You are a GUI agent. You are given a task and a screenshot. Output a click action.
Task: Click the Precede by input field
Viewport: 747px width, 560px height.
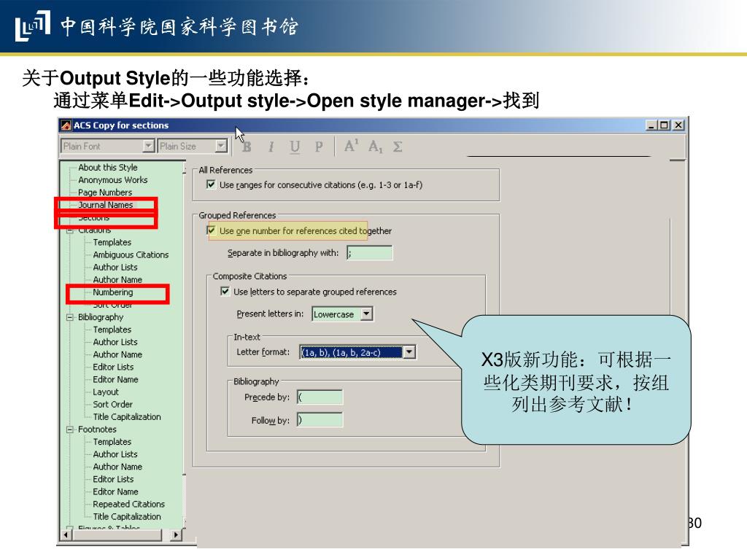click(320, 397)
